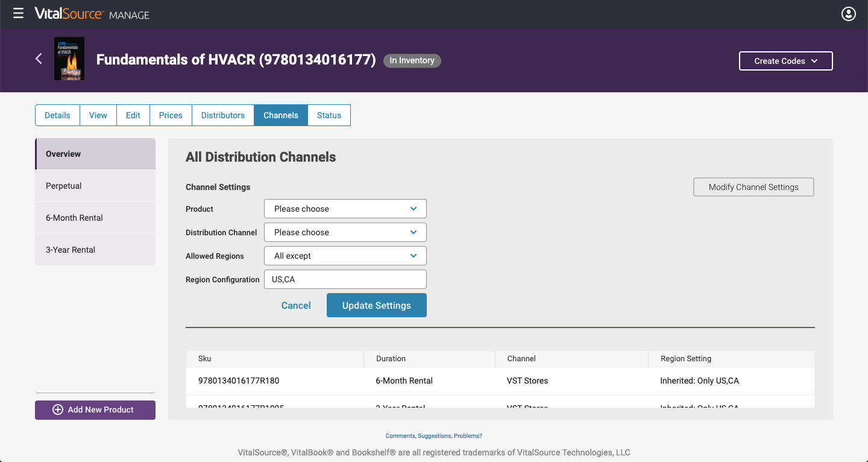The height and width of the screenshot is (462, 868).
Task: Switch to the Details tab
Action: [57, 115]
